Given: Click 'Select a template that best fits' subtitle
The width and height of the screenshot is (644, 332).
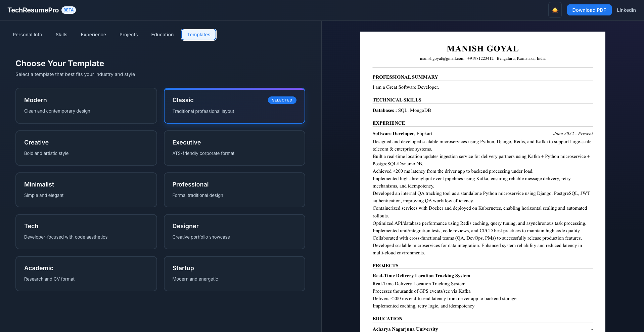Looking at the screenshot, I should (x=75, y=74).
